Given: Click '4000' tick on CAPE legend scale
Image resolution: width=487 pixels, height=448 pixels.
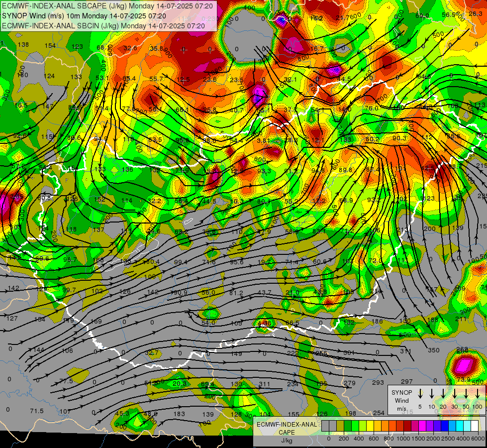Looking at the screenshot, I should 463,439.
